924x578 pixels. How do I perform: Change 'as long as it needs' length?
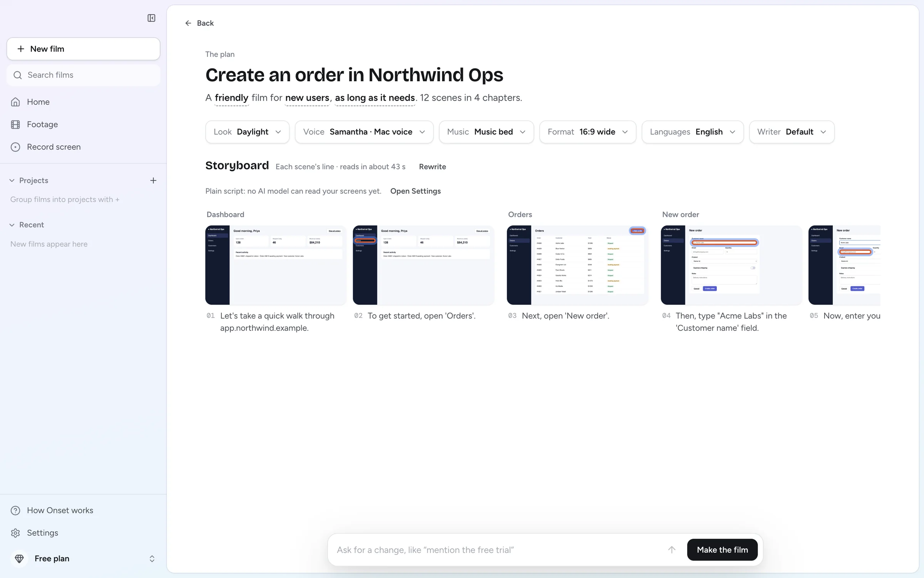[375, 98]
